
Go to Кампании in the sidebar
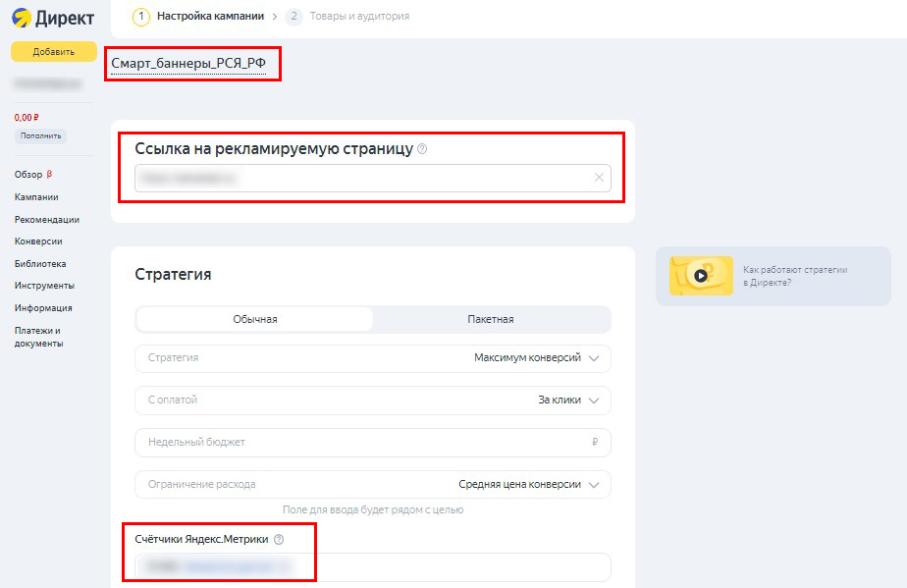pos(36,196)
